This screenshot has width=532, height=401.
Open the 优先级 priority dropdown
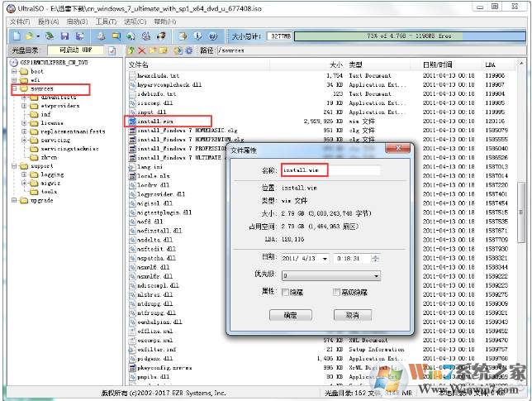[x=376, y=275]
